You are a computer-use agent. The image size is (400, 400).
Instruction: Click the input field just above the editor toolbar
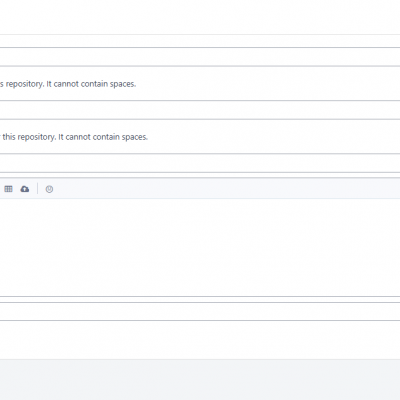(200, 163)
